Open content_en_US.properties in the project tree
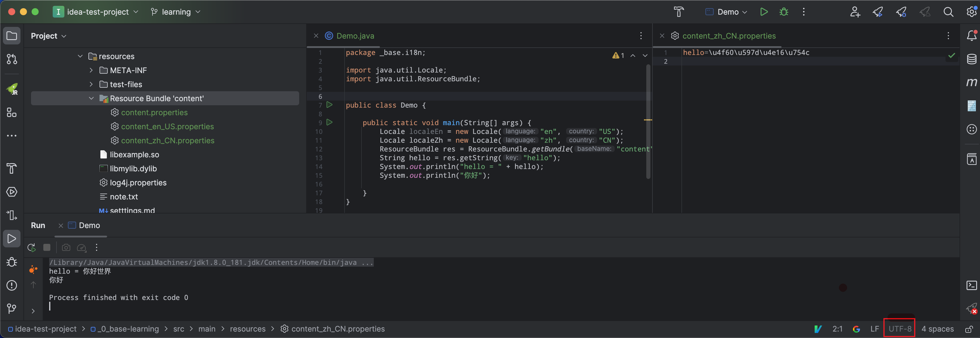Image resolution: width=980 pixels, height=338 pixels. (x=167, y=127)
